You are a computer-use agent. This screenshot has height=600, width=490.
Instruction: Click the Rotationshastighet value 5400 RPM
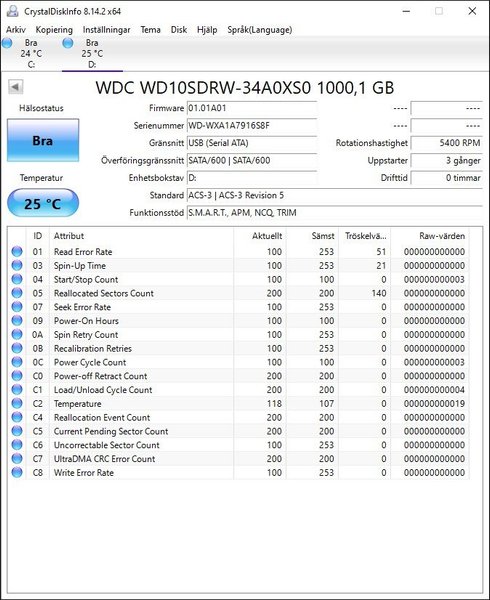(x=446, y=143)
